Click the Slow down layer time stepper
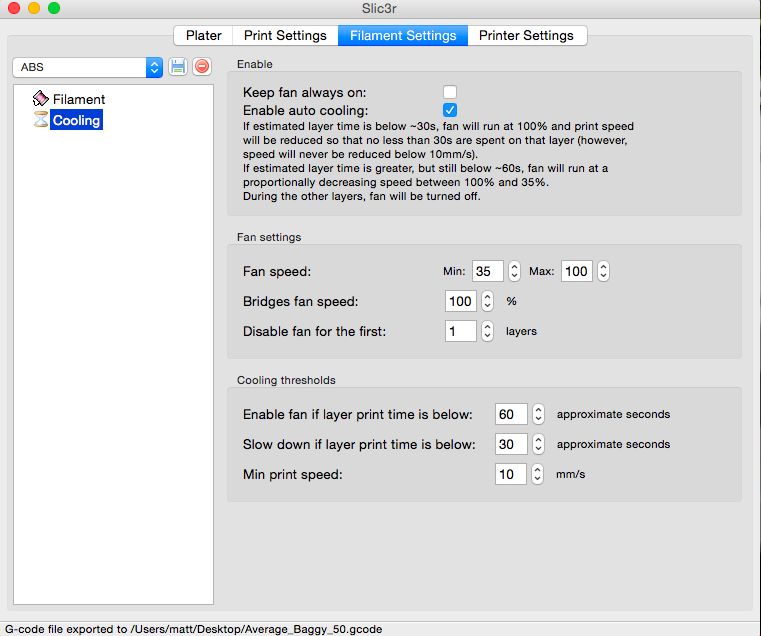761x636 pixels. tap(537, 444)
